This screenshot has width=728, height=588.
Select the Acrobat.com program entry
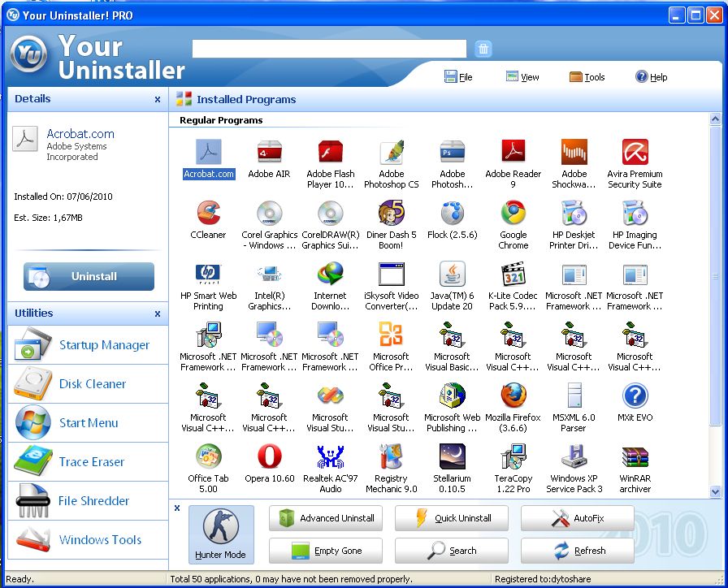(209, 159)
